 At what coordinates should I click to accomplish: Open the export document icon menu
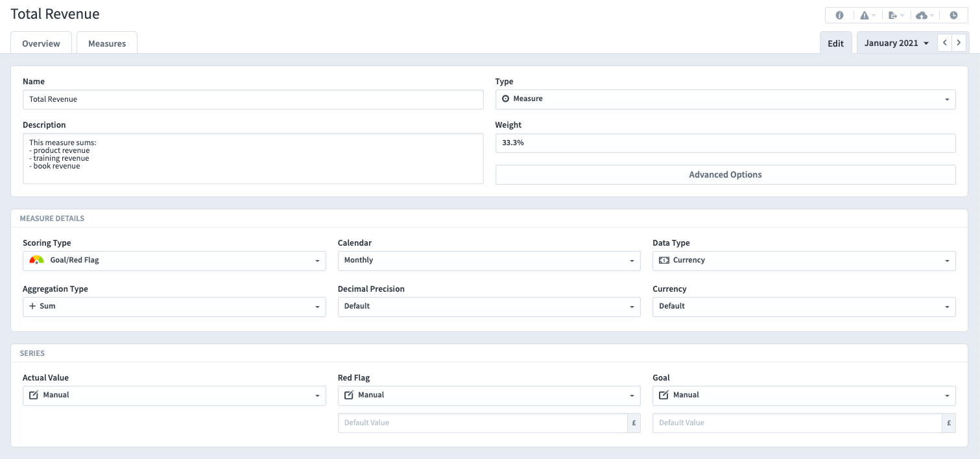tap(896, 16)
